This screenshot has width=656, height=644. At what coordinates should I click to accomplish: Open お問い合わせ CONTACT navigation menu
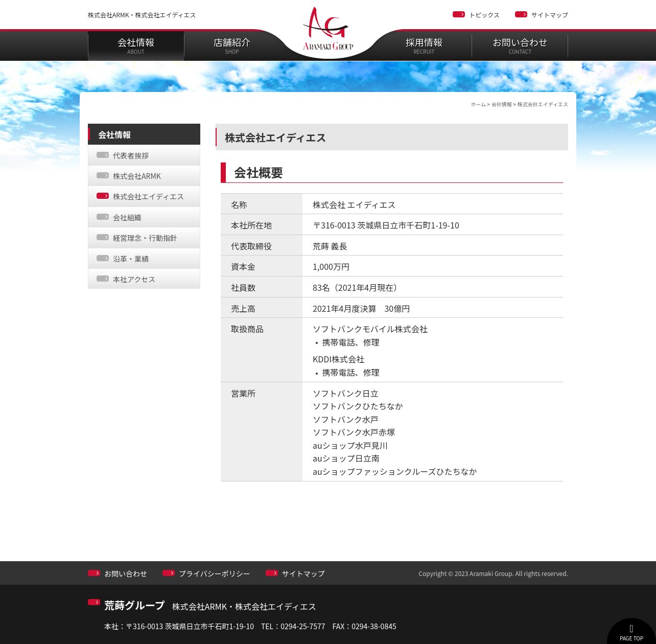pos(520,45)
